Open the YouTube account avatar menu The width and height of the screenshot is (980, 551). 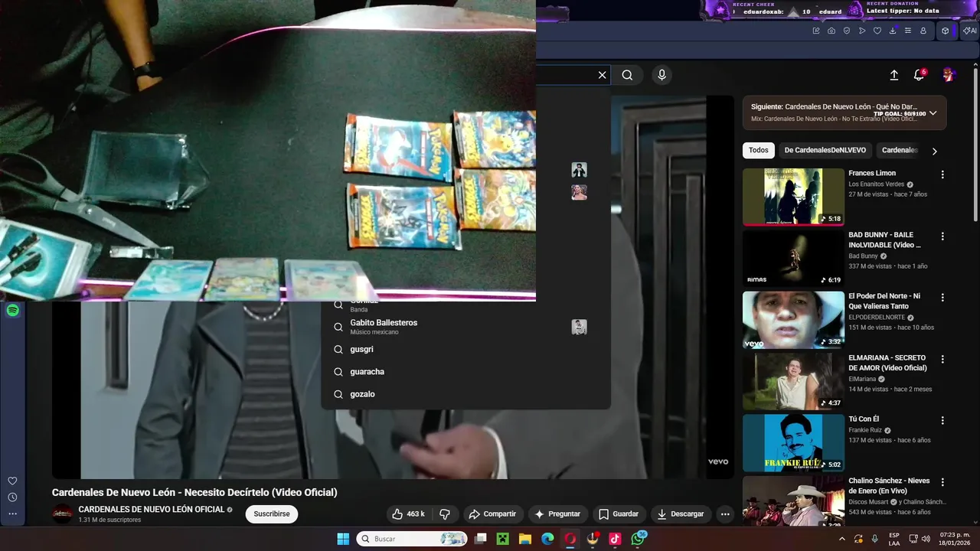coord(949,75)
